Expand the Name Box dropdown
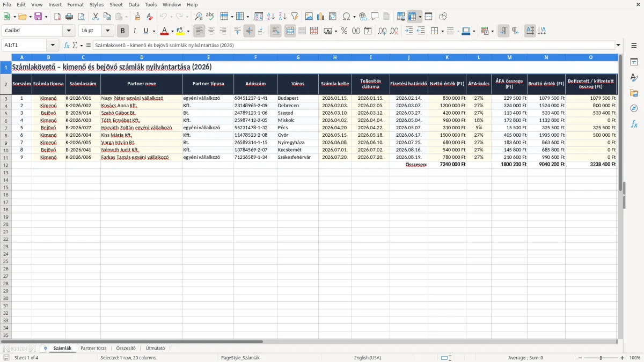The width and height of the screenshot is (644, 362). (x=52, y=45)
